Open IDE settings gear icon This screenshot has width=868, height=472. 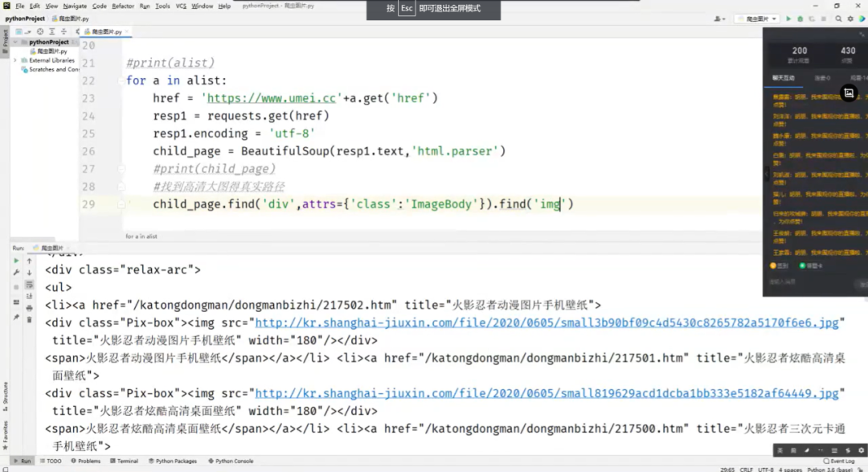[850, 18]
